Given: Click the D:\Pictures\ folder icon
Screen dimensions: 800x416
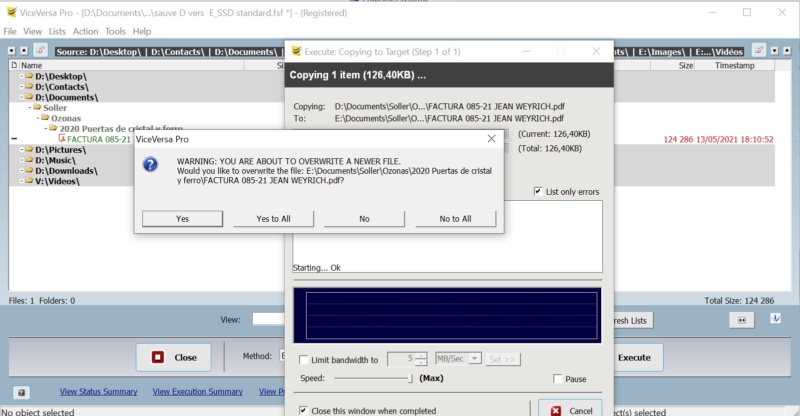Looking at the screenshot, I should 30,150.
